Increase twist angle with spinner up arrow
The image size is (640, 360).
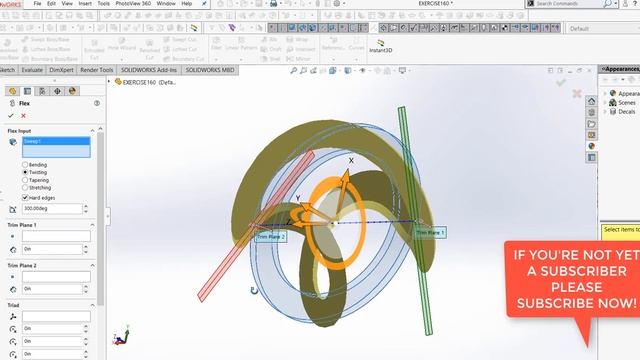click(86, 206)
